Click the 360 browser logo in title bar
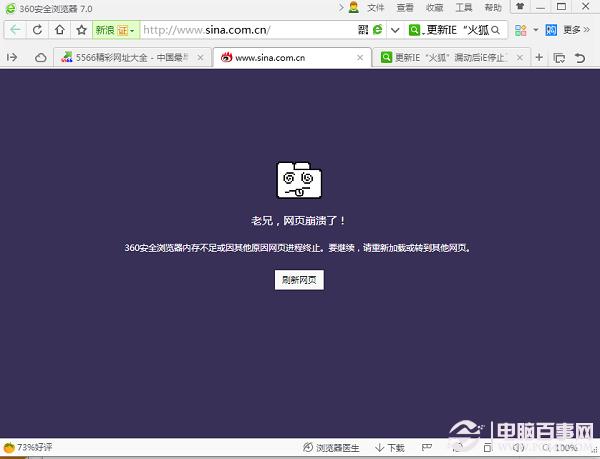The height and width of the screenshot is (459, 600). [10, 8]
